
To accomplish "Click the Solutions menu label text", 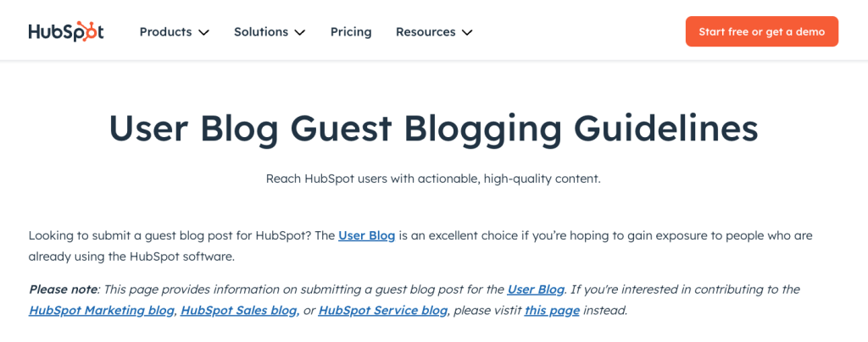I will [x=261, y=31].
